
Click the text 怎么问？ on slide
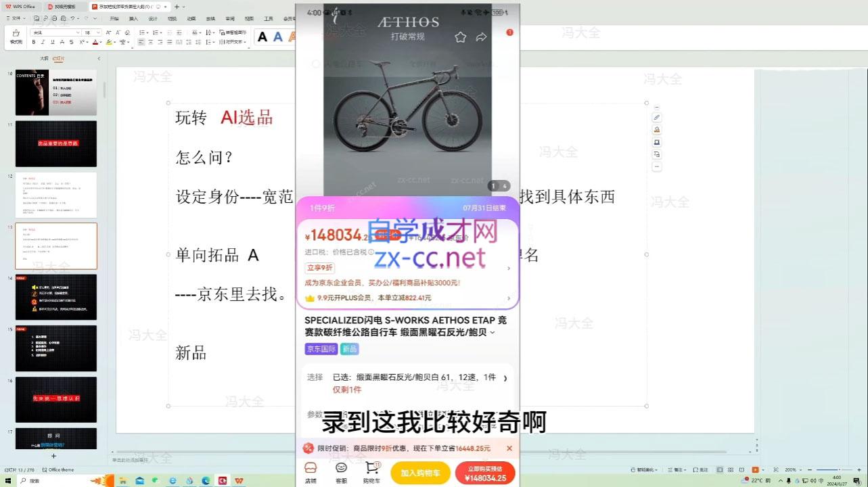pyautogui.click(x=204, y=158)
